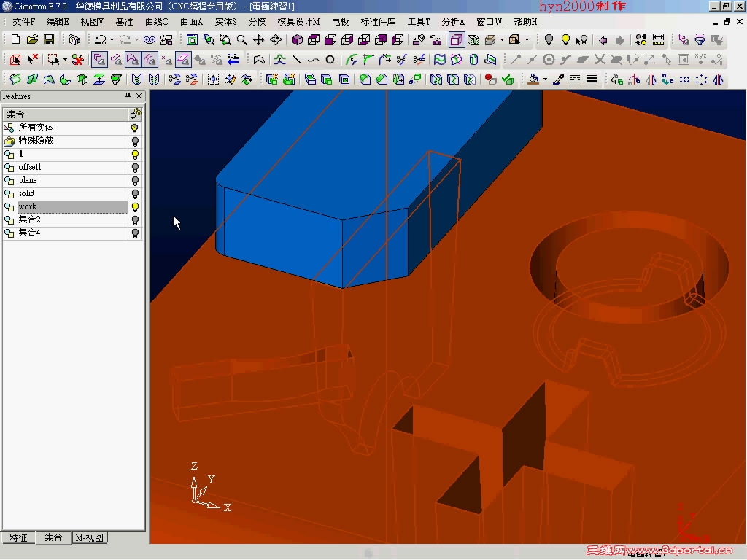The height and width of the screenshot is (560, 747).
Task: Choose the solid purple cube isometric view
Action: [298, 40]
